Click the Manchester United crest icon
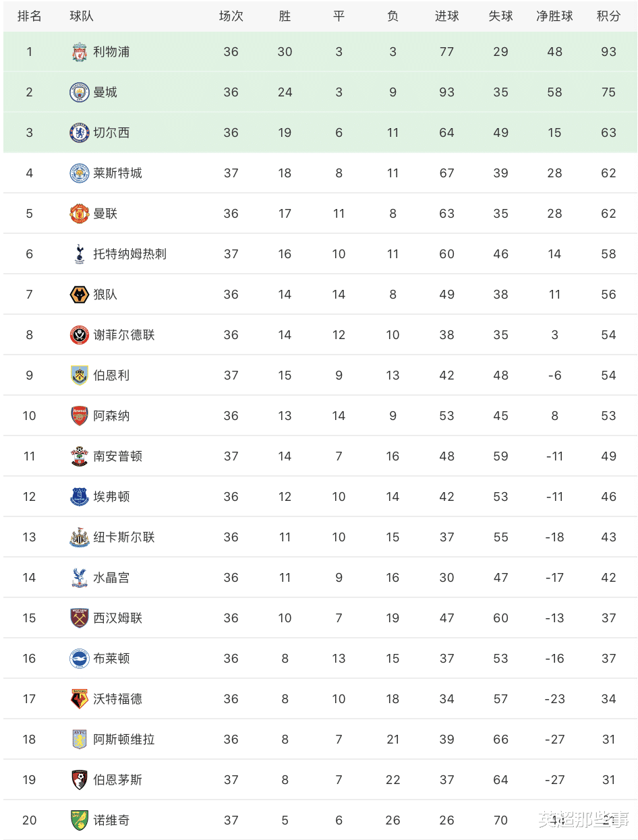Screen dimensions: 638x840 [80, 214]
